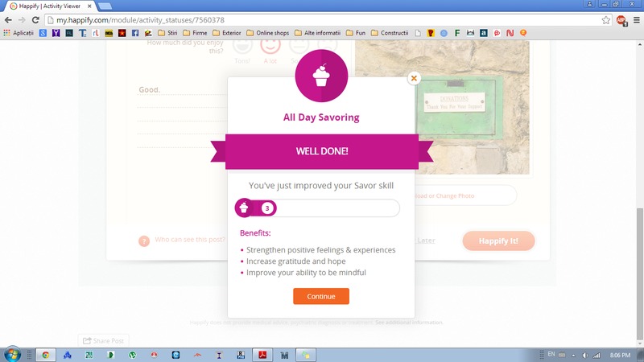Click the EN language indicator

tap(551, 354)
